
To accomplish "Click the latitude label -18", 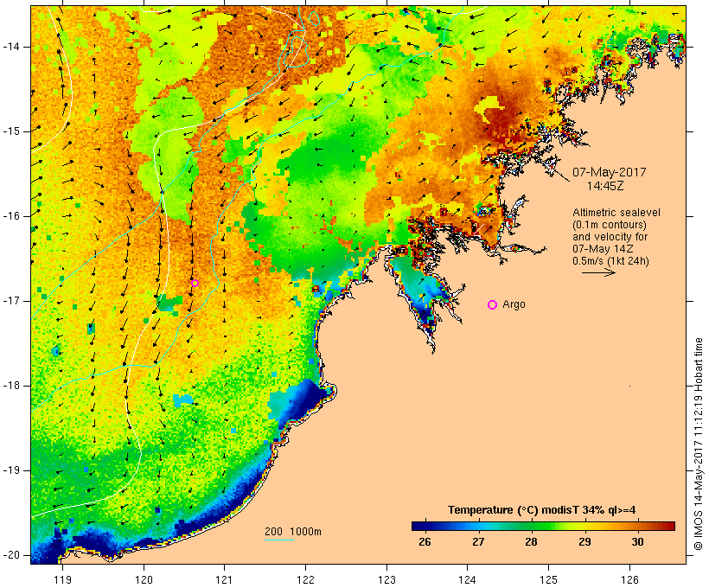I will click(x=11, y=386).
